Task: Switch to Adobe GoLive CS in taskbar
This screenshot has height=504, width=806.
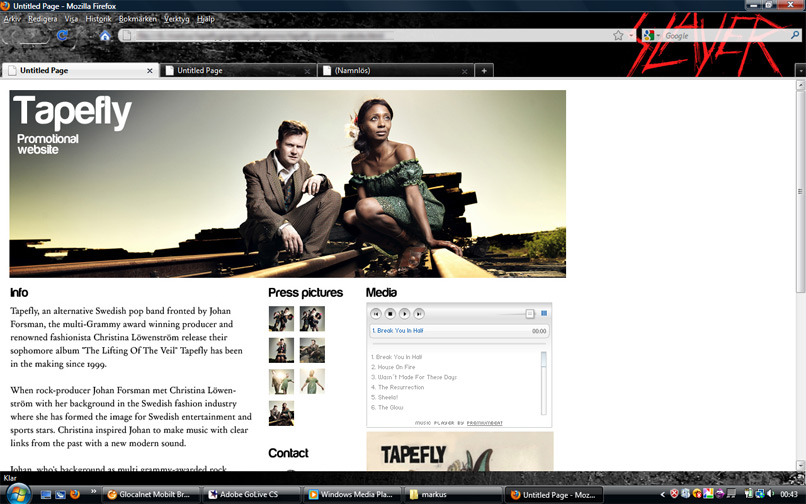Action: coord(251,495)
